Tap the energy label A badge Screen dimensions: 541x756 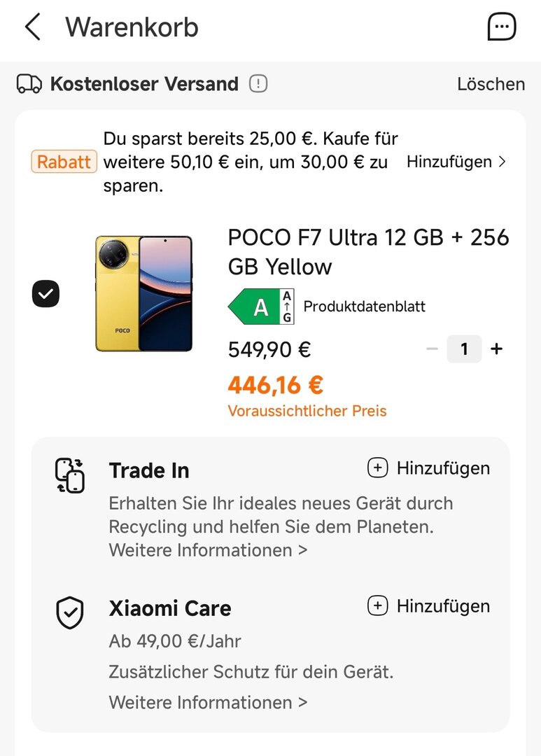click(261, 307)
